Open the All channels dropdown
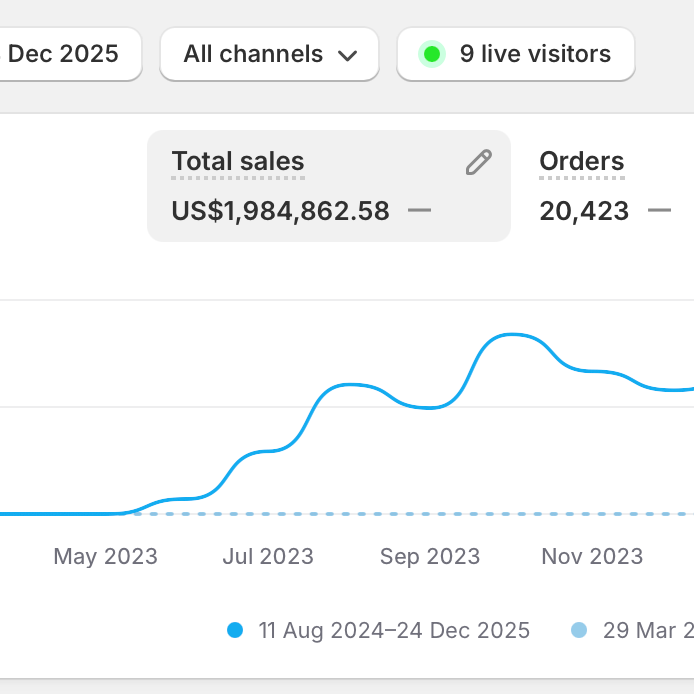 pyautogui.click(x=269, y=54)
